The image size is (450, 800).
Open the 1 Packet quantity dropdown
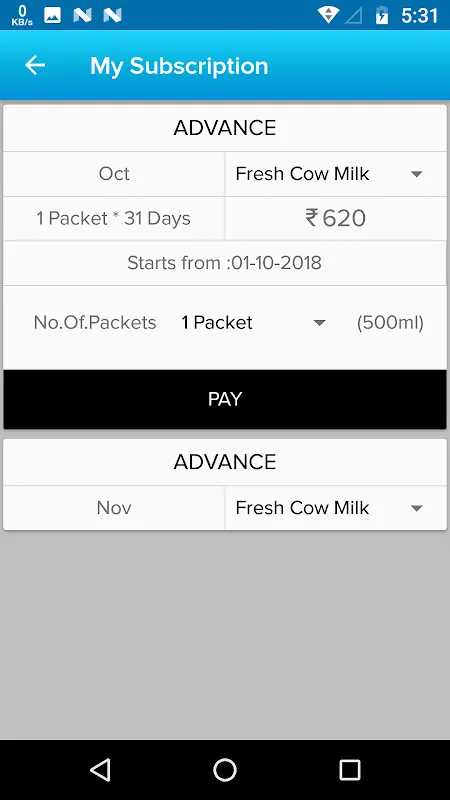pyautogui.click(x=254, y=322)
